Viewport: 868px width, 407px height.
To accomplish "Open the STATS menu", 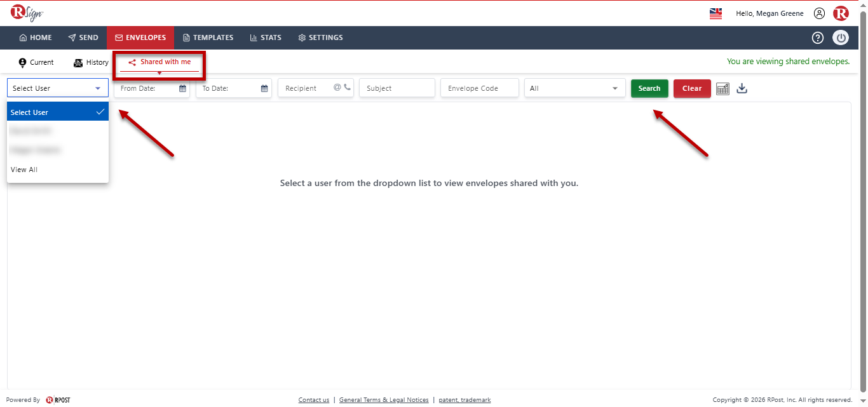I will point(266,37).
